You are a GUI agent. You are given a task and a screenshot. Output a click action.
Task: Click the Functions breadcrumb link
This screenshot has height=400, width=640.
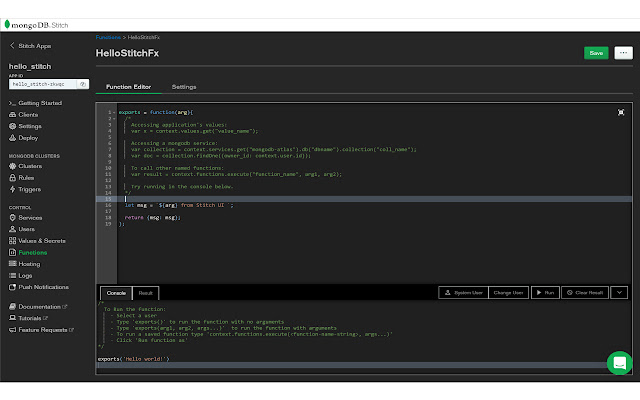108,37
